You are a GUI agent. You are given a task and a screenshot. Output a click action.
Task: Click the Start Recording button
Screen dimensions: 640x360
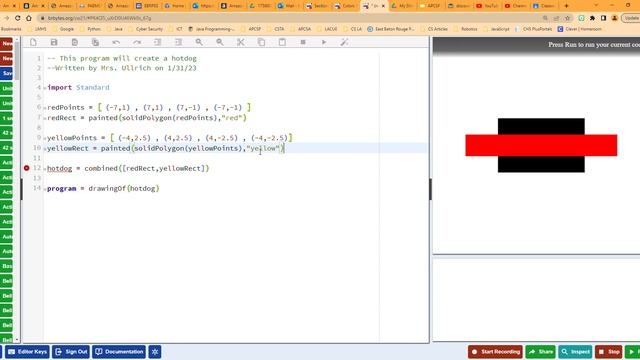[x=495, y=352]
